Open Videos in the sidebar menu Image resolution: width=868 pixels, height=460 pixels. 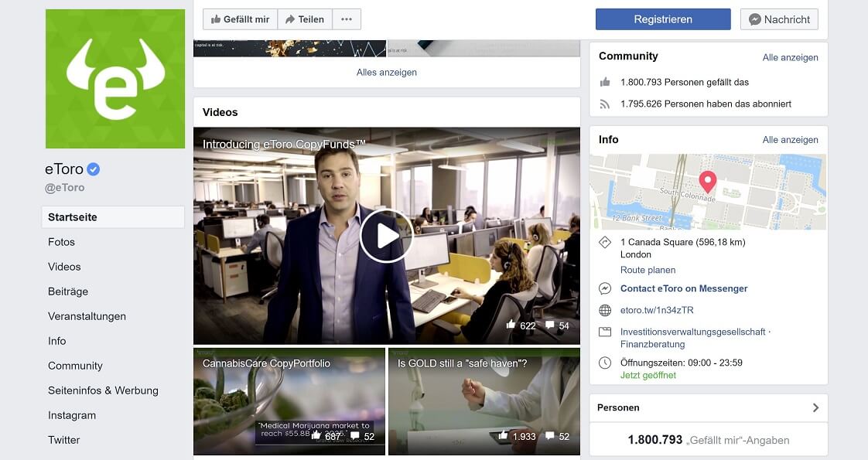[64, 267]
